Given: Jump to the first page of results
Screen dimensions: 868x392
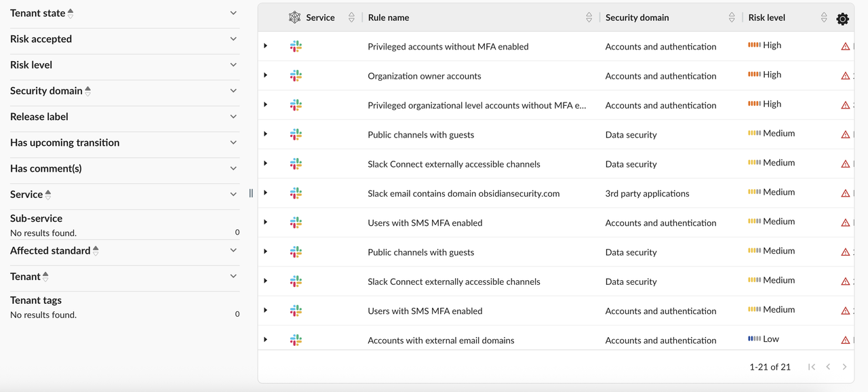Looking at the screenshot, I should [x=812, y=367].
